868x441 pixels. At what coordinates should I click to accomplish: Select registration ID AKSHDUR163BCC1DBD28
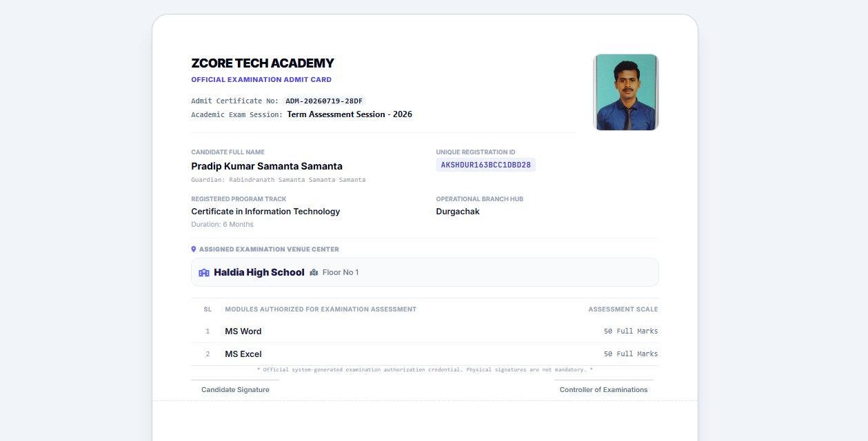[486, 165]
